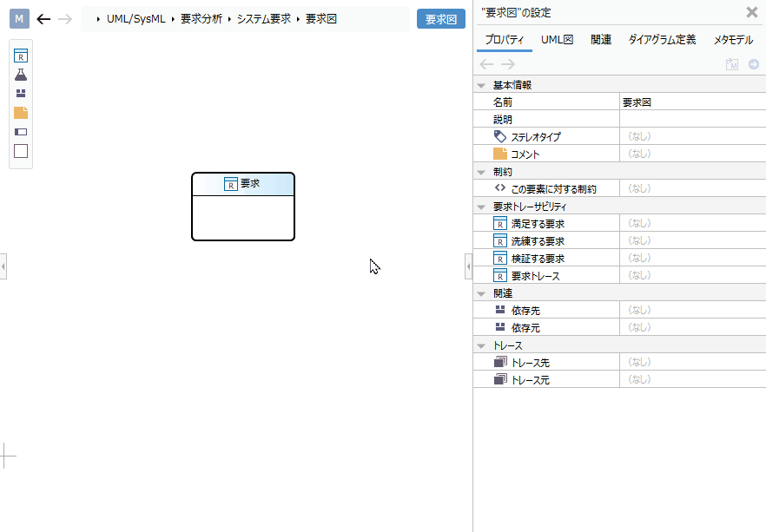Image resolution: width=766 pixels, height=532 pixels.
Task: Select the orange note tool in palette
Action: [21, 113]
